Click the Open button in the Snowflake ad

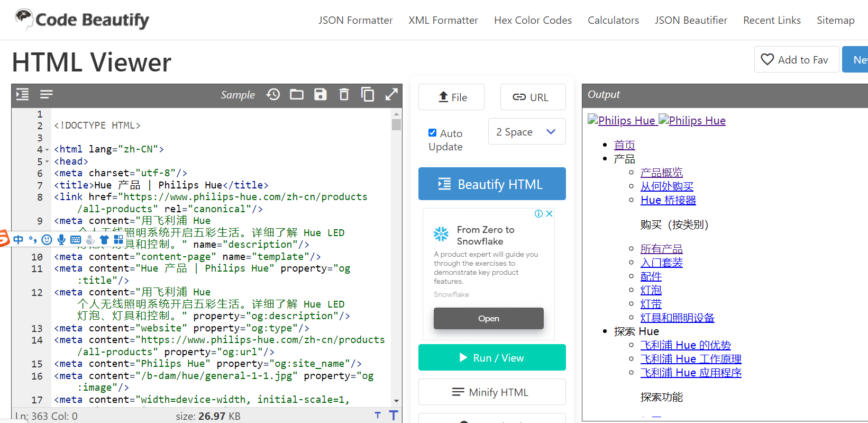488,318
